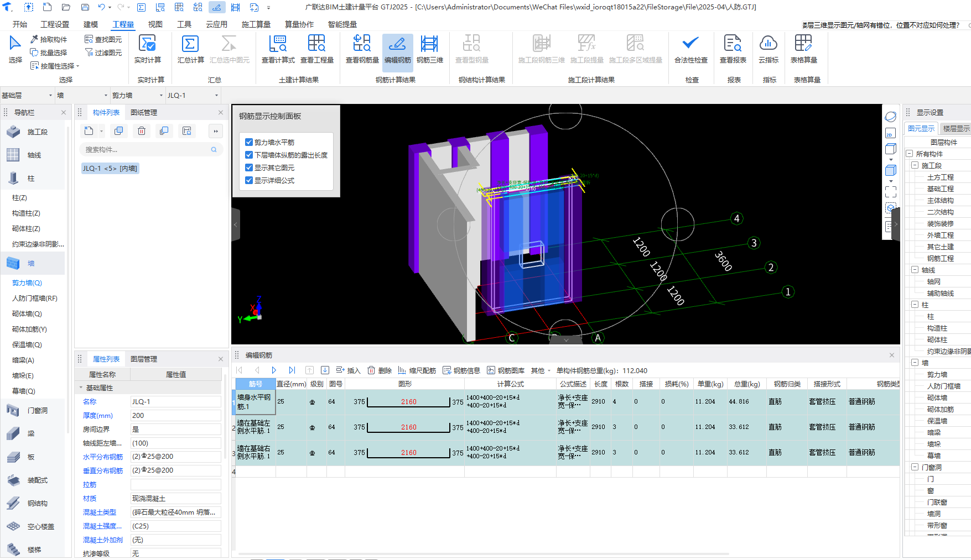Screen dimensions: 971x560
Task: Click the 查看钢筋量 icon
Action: click(x=362, y=43)
